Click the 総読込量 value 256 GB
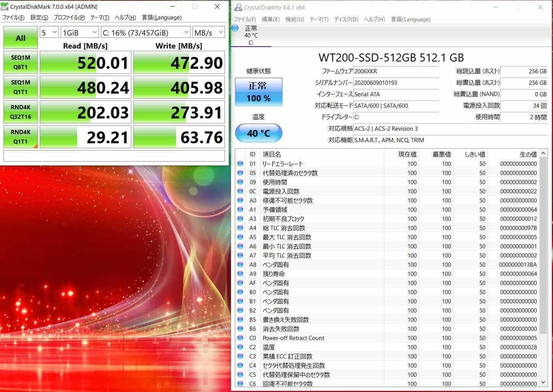Viewport: 553px width, 392px height. 524,71
